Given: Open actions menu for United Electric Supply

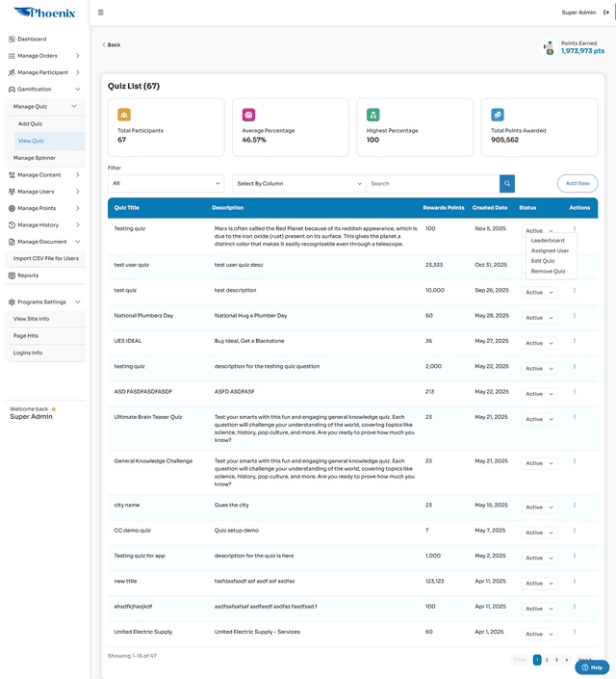Looking at the screenshot, I should pyautogui.click(x=575, y=632).
